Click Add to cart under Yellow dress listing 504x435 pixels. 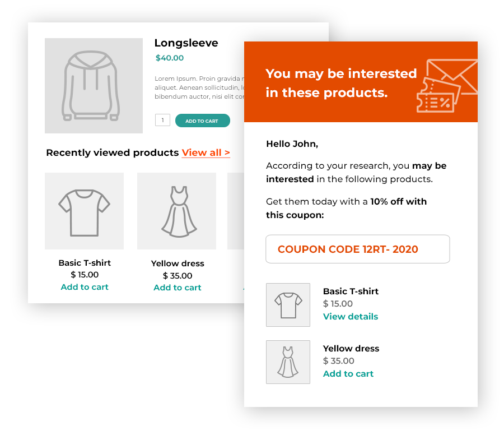(x=177, y=287)
